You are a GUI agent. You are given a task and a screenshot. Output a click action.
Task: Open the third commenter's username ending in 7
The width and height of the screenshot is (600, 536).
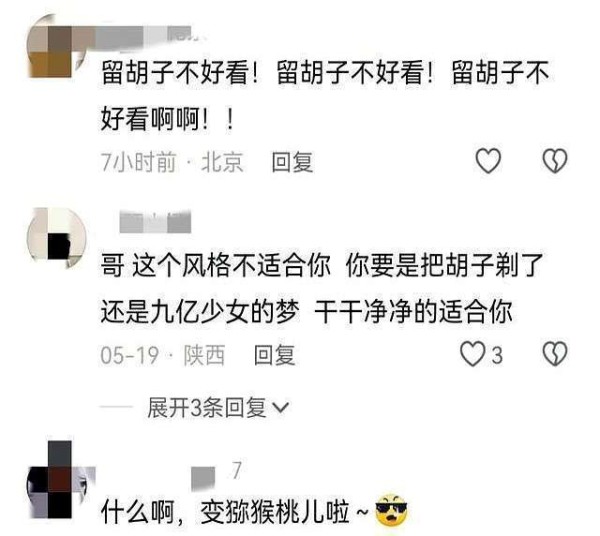(217, 474)
